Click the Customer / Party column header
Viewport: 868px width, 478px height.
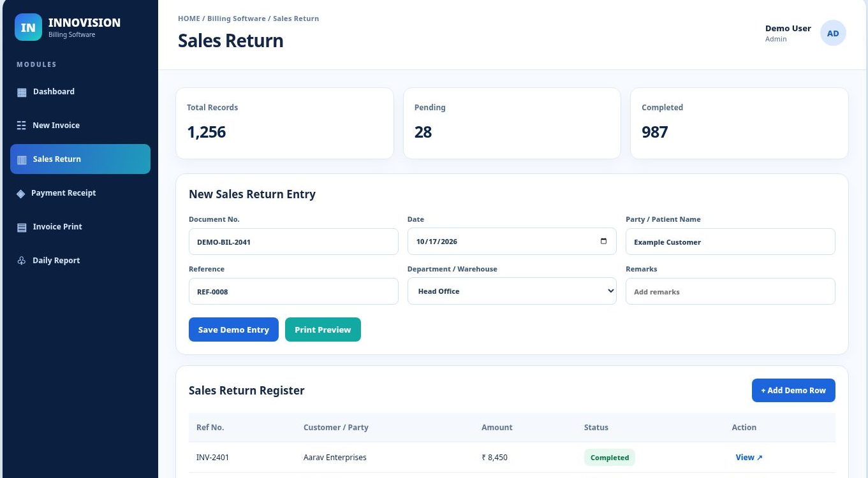(336, 428)
